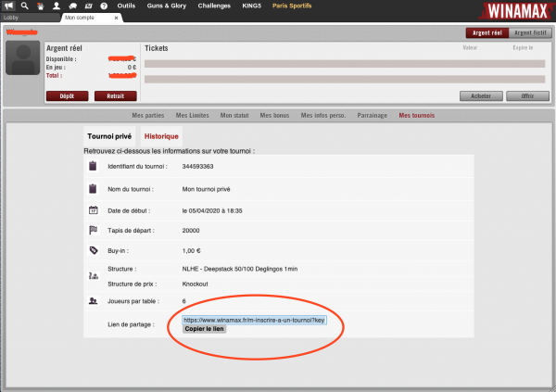
Task: Open the Paris Sportifs menu
Action: [292, 6]
